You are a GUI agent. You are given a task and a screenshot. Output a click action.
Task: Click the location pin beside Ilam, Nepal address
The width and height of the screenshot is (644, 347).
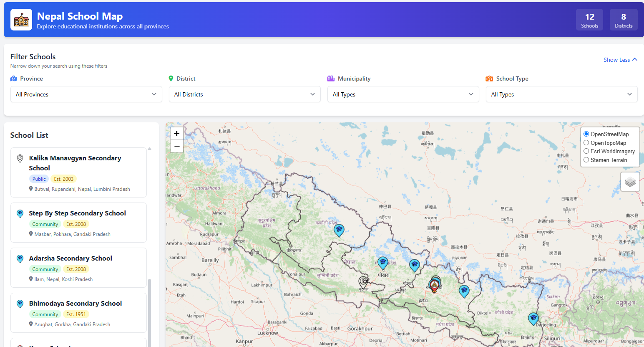(x=31, y=279)
